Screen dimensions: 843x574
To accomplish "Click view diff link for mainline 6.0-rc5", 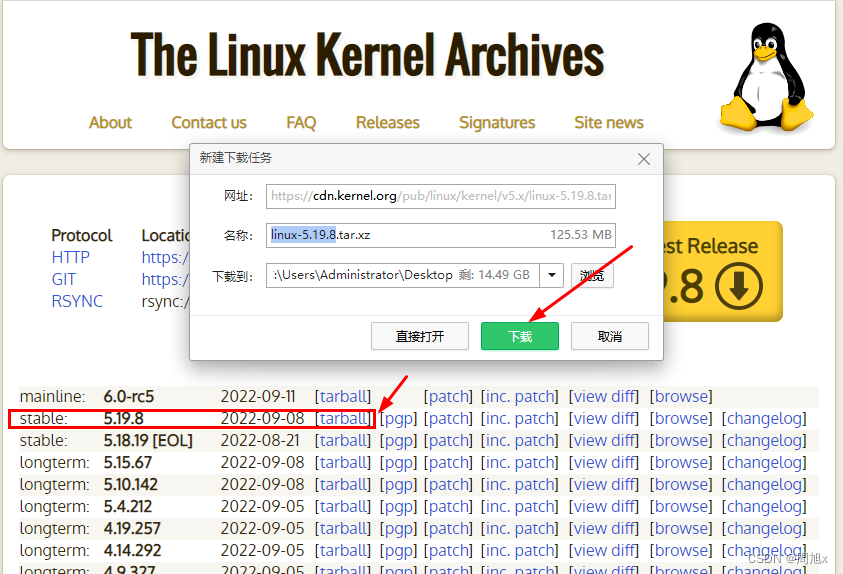I will pos(604,397).
